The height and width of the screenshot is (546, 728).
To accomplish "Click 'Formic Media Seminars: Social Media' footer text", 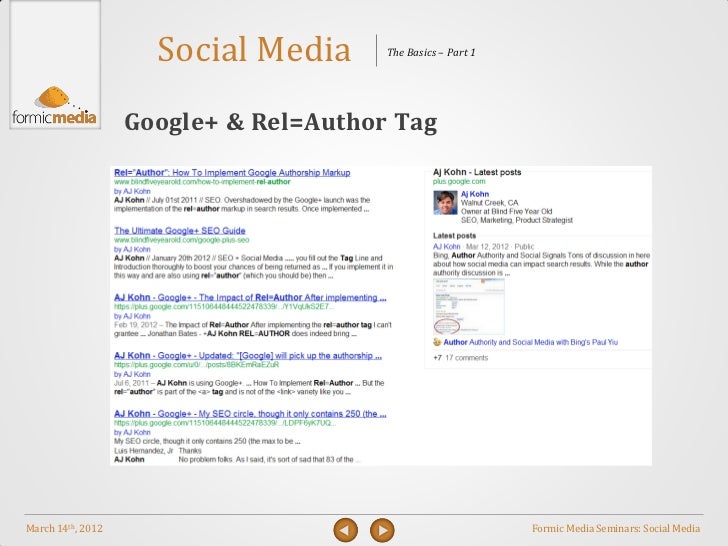I will (x=616, y=528).
